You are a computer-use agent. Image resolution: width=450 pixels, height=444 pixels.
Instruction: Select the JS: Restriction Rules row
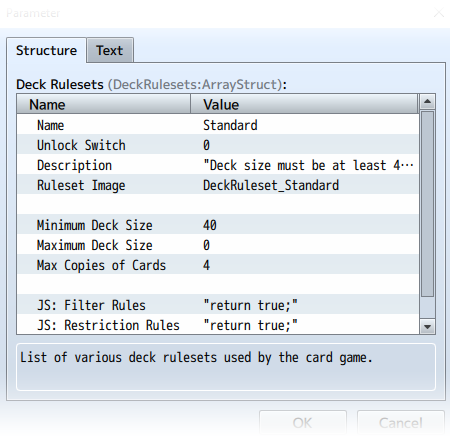click(x=218, y=324)
